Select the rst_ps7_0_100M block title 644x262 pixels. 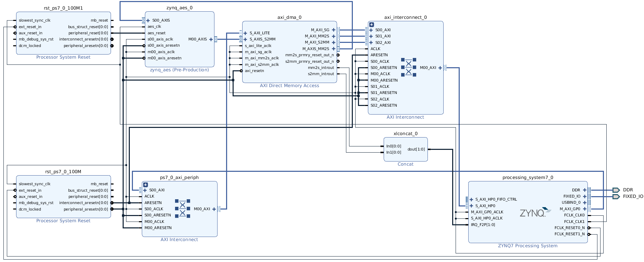pos(63,172)
